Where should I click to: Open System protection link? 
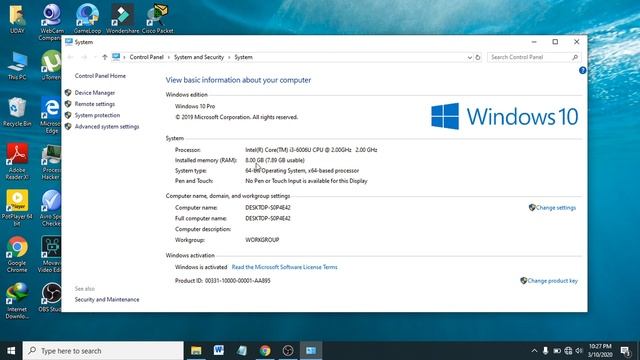point(97,115)
